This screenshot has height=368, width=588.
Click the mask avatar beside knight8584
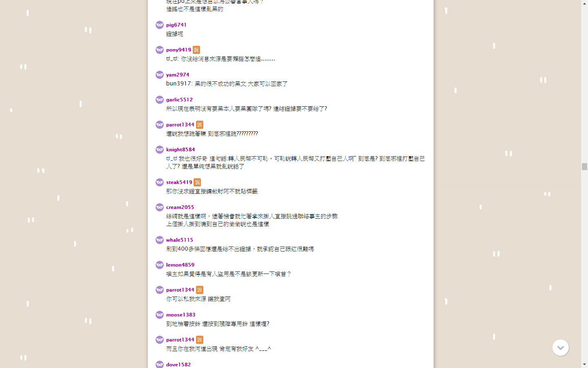[160, 150]
